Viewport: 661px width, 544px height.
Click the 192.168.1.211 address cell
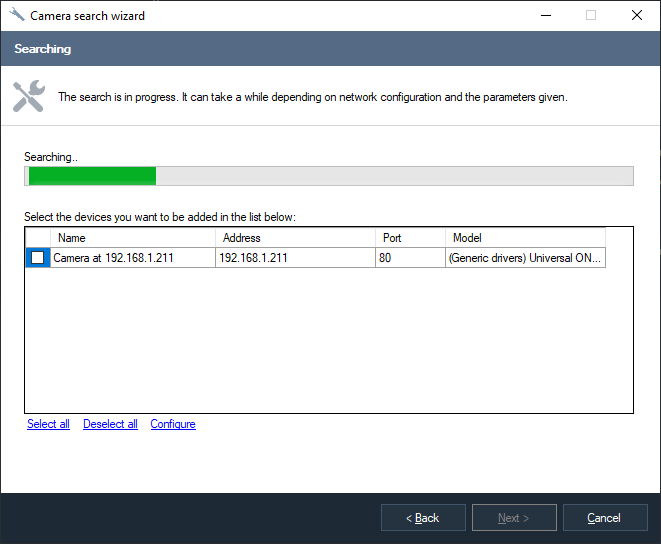tap(295, 258)
